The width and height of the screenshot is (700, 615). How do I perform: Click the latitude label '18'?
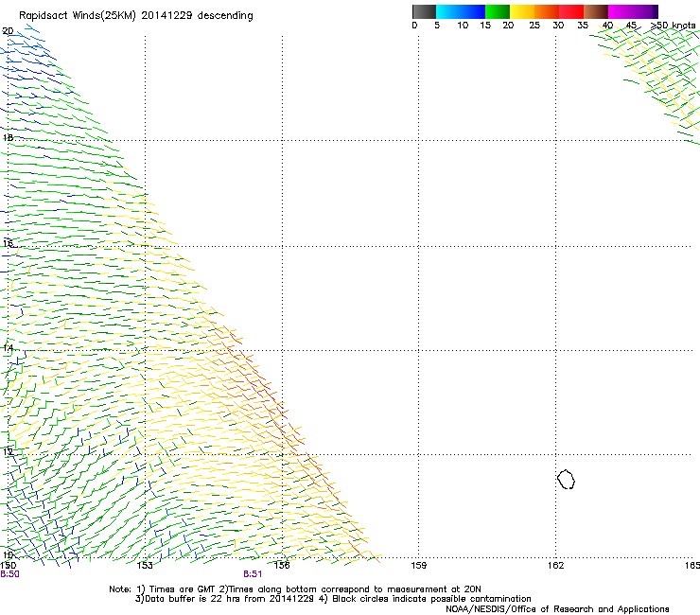pos(8,137)
